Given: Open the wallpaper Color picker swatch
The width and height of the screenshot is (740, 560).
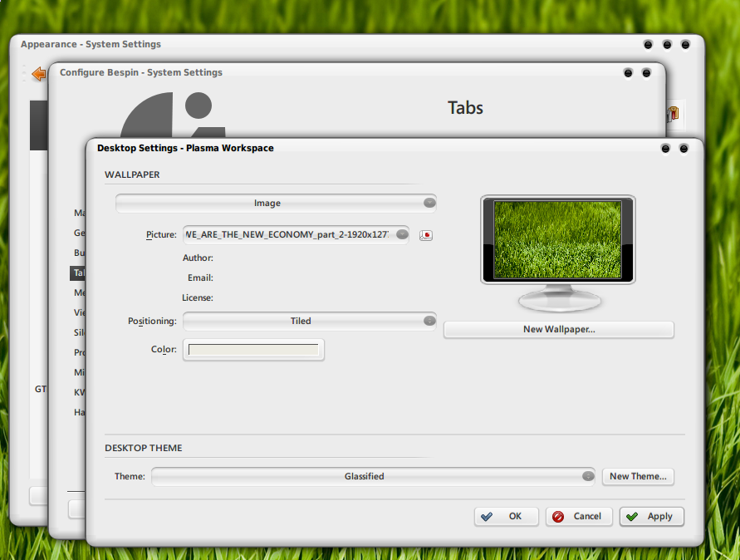Looking at the screenshot, I should point(253,350).
